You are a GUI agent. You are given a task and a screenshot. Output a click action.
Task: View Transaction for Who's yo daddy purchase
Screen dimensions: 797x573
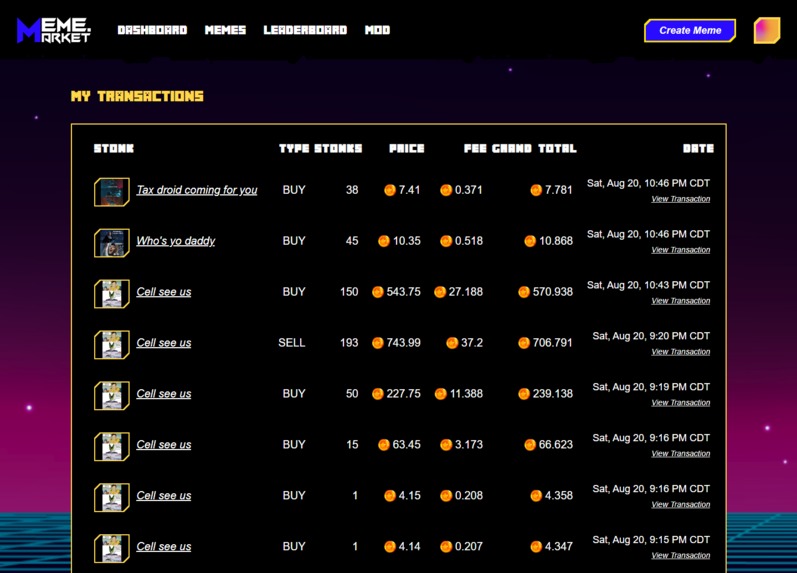[681, 250]
